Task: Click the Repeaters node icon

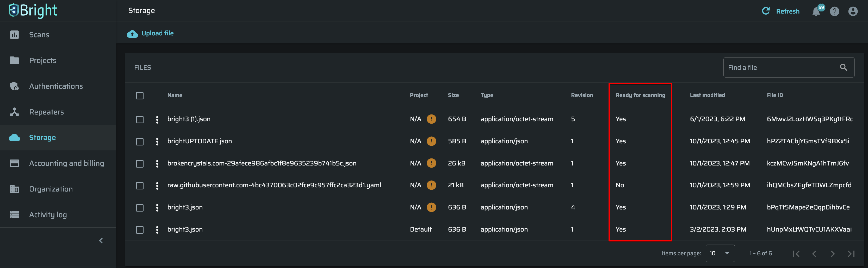Action: tap(15, 112)
